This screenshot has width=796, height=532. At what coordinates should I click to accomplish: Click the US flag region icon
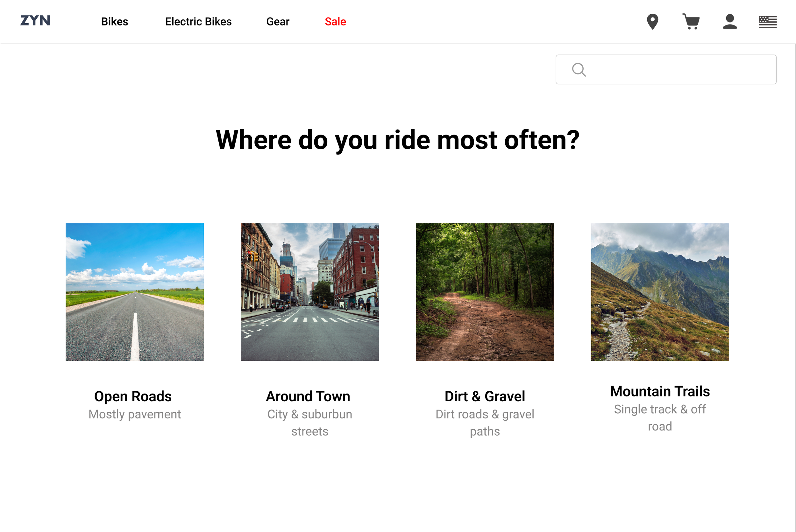point(767,22)
